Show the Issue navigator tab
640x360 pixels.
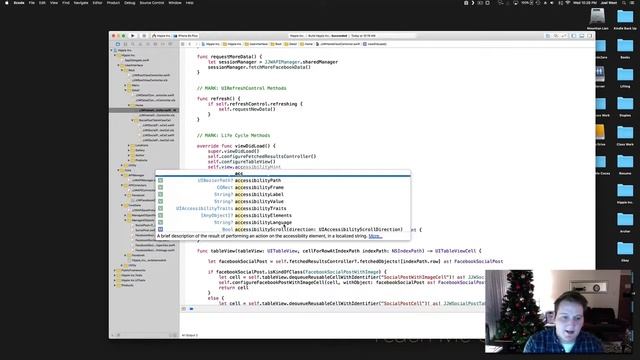[140, 44]
